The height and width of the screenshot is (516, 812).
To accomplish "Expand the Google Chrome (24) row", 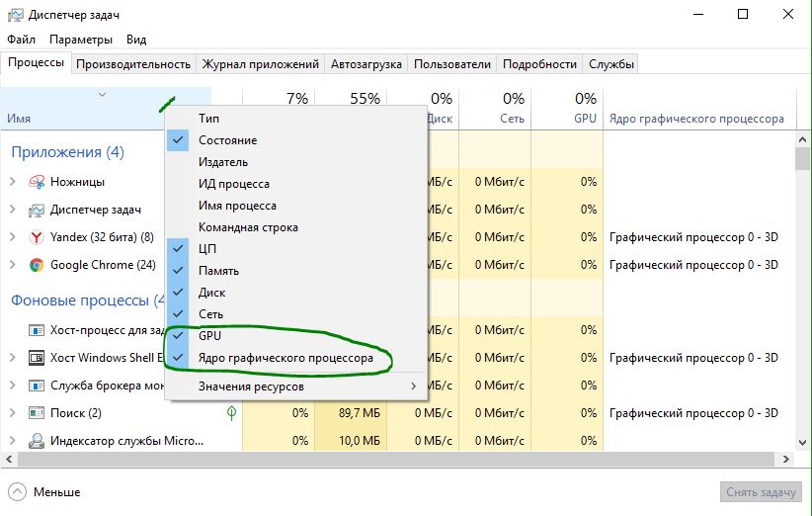I will pos(13,265).
